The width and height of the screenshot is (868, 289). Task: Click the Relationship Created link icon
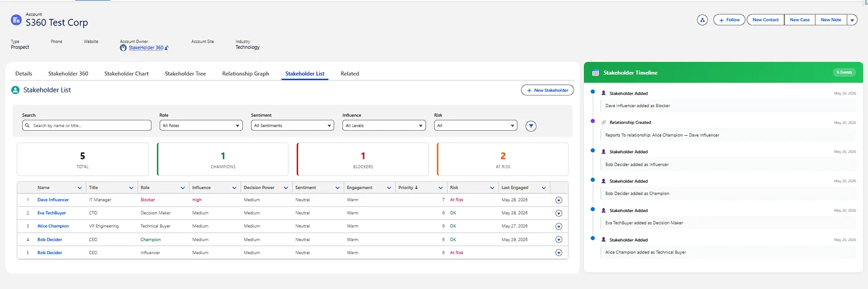[604, 122]
